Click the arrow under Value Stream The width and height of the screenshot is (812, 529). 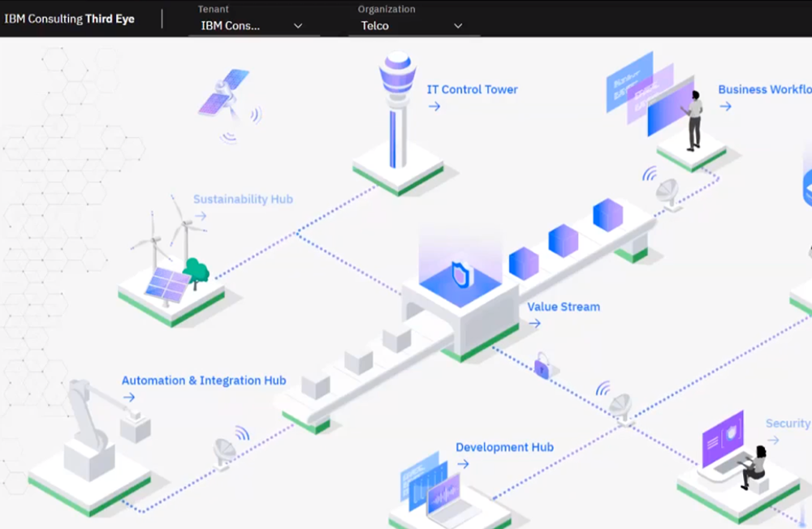(x=534, y=324)
